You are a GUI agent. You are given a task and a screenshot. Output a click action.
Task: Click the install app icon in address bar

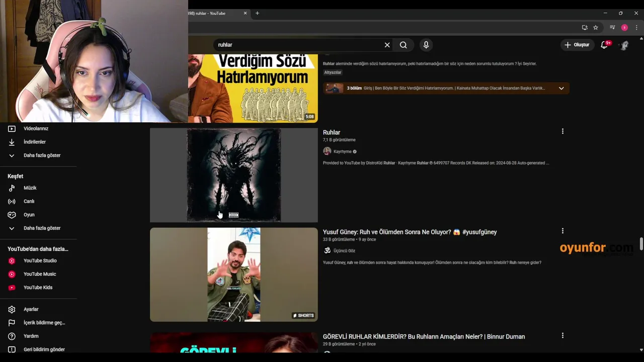pyautogui.click(x=585, y=28)
